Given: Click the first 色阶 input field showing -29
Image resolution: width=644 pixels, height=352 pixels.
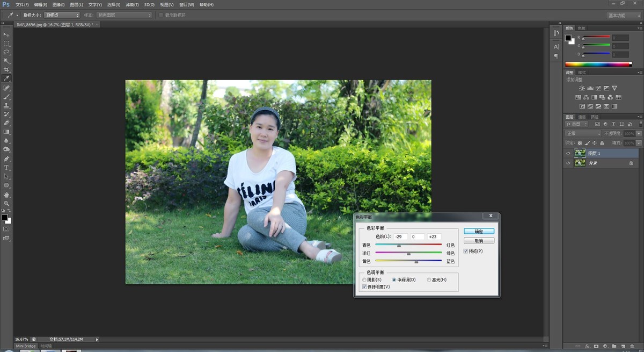Looking at the screenshot, I should point(400,236).
